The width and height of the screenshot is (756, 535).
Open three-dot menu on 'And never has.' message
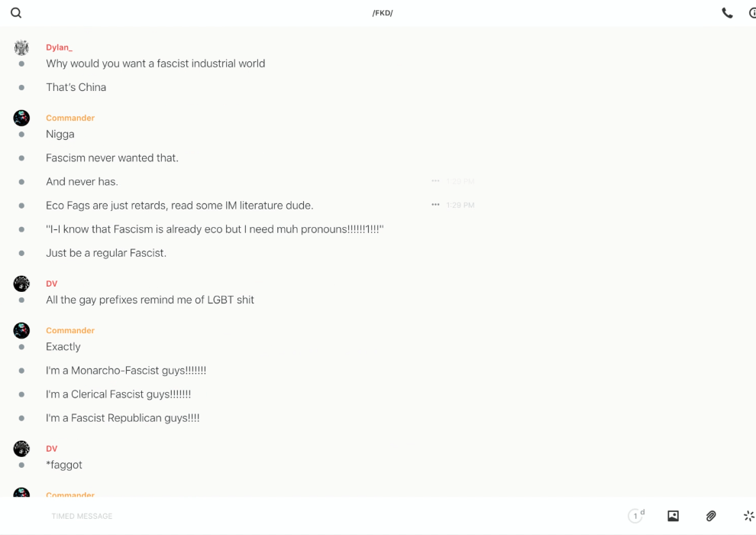tap(435, 181)
